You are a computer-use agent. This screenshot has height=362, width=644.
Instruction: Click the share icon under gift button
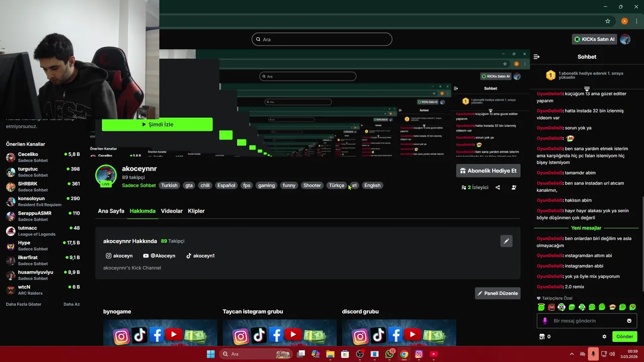pyautogui.click(x=498, y=187)
